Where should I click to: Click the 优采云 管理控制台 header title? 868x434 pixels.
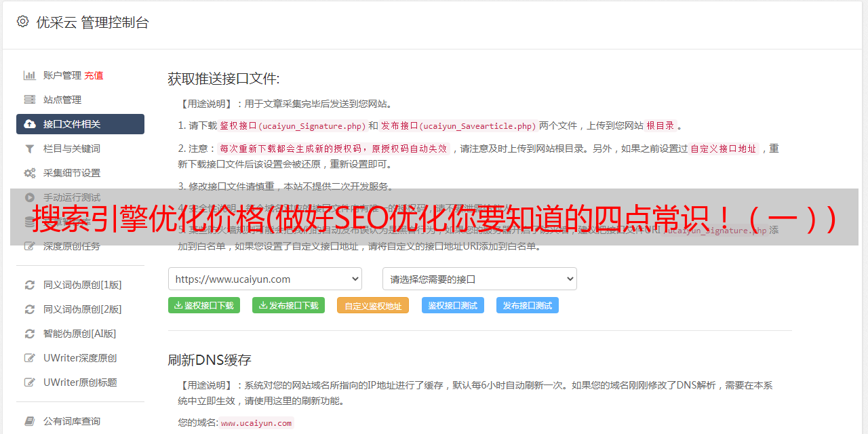(92, 22)
